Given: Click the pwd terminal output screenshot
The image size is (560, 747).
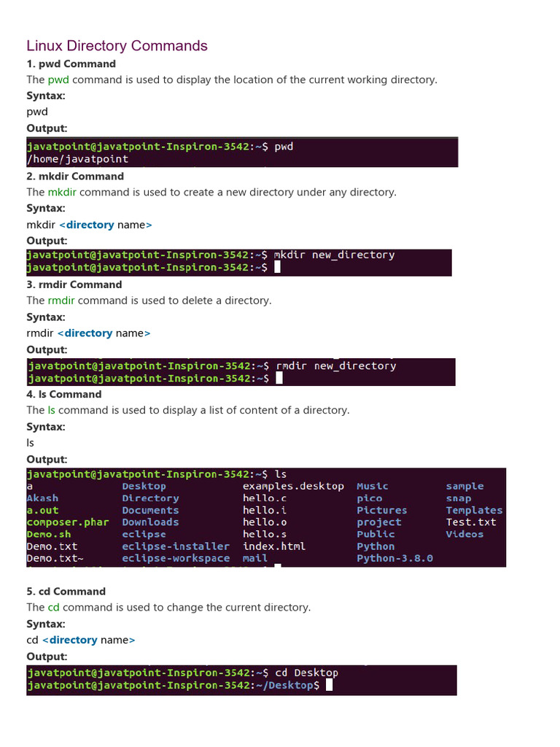Looking at the screenshot, I should (x=242, y=152).
